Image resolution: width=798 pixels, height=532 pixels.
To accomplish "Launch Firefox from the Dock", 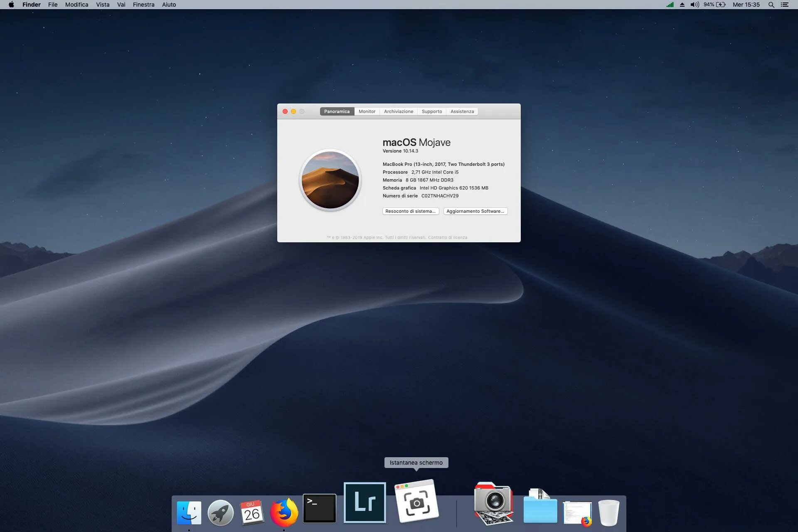I will tap(284, 512).
